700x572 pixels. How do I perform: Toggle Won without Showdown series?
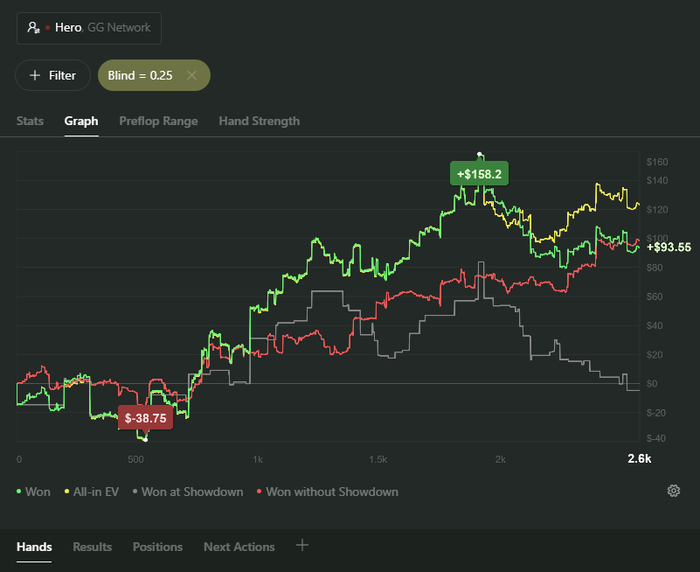click(327, 492)
